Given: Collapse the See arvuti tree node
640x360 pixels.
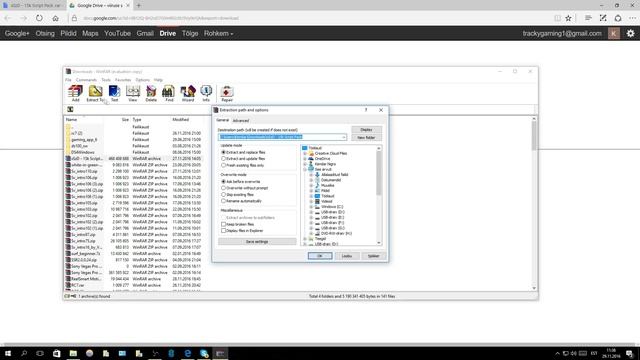Looking at the screenshot, I should pos(305,169).
